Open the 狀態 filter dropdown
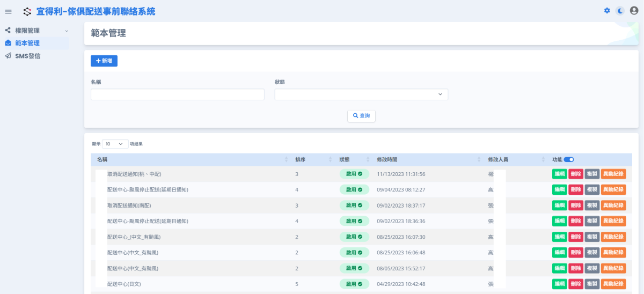644x294 pixels. [x=361, y=94]
